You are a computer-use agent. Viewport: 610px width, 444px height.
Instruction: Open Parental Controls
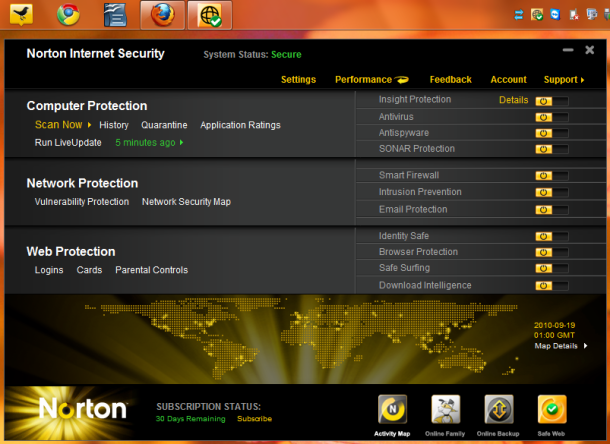pos(152,270)
